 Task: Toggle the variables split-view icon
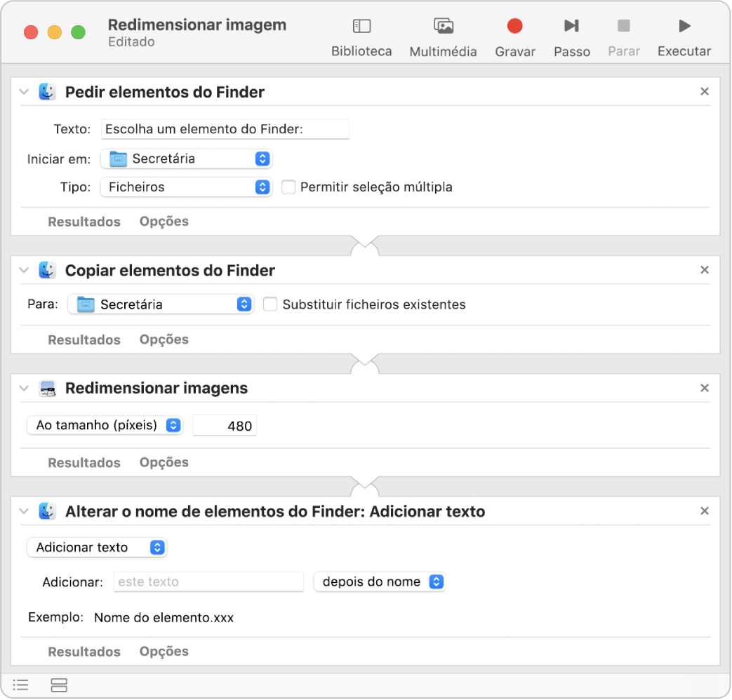pyautogui.click(x=60, y=685)
